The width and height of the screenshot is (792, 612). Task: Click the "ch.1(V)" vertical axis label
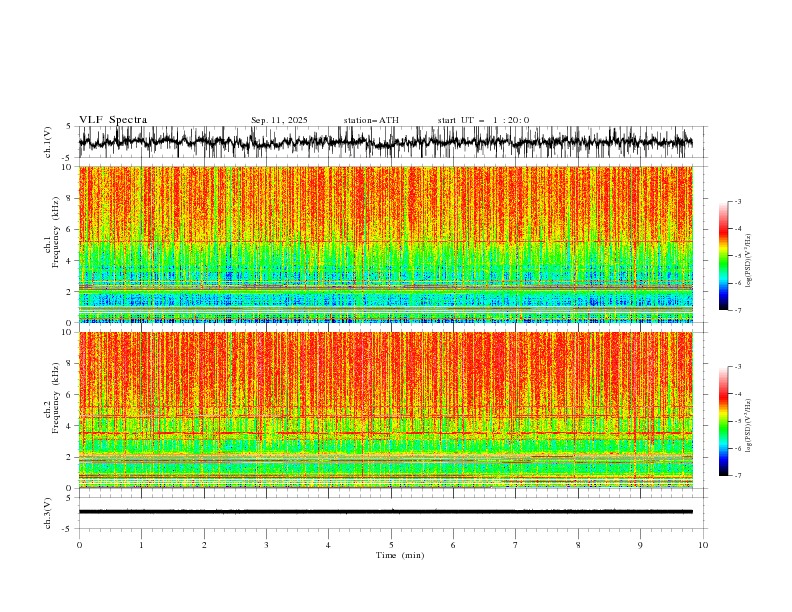(48, 142)
